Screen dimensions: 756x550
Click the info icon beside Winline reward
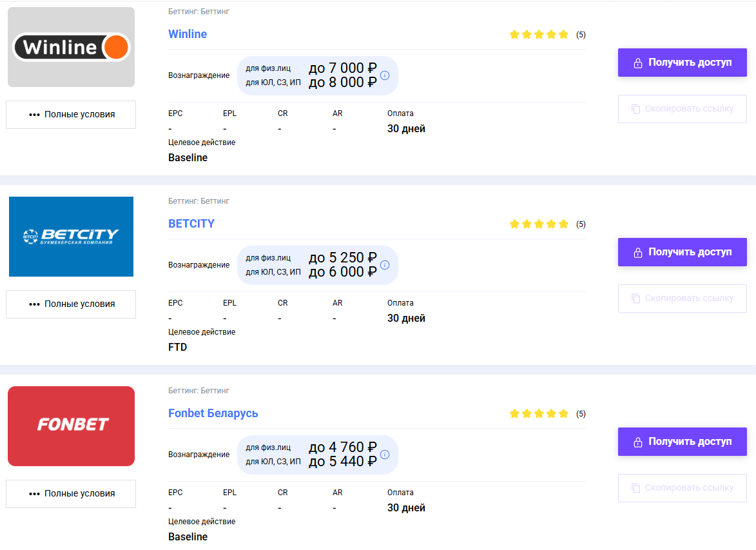385,75
